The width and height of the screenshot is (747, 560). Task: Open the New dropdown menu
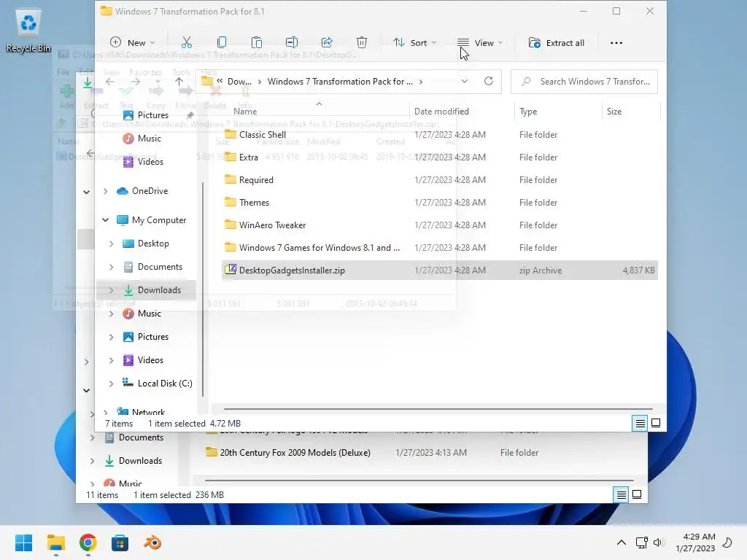pos(132,43)
